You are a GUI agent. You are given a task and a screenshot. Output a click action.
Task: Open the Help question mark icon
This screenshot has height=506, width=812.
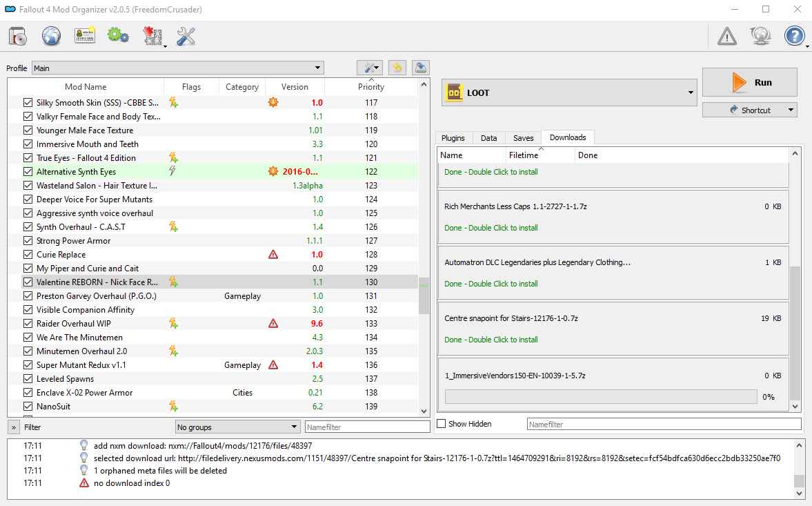tap(794, 37)
